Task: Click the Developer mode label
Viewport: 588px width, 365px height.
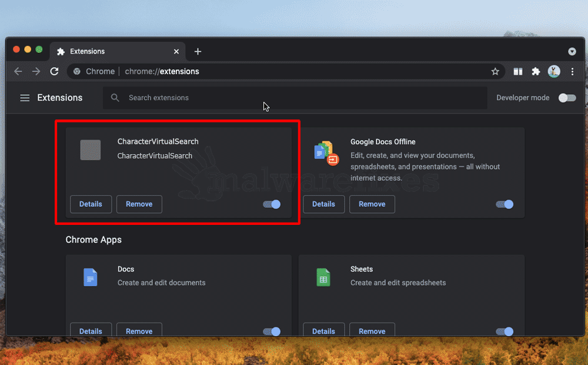Action: point(523,98)
